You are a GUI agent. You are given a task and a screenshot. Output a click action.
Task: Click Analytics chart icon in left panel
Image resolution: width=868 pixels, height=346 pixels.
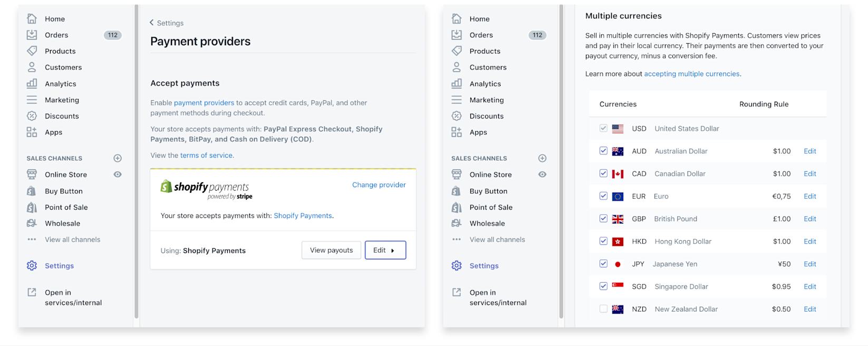[x=32, y=83]
